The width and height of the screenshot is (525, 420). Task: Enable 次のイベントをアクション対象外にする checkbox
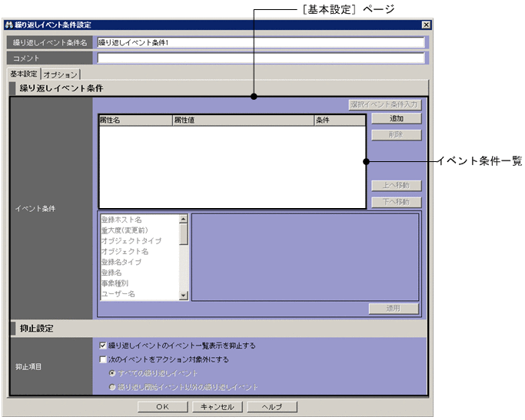(103, 359)
